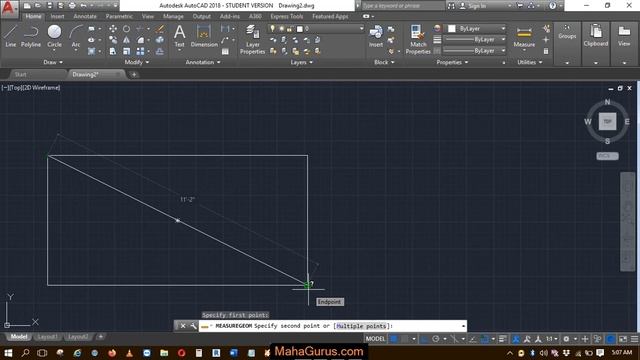Expand the Layers panel
640x360 pixels.
click(302, 62)
